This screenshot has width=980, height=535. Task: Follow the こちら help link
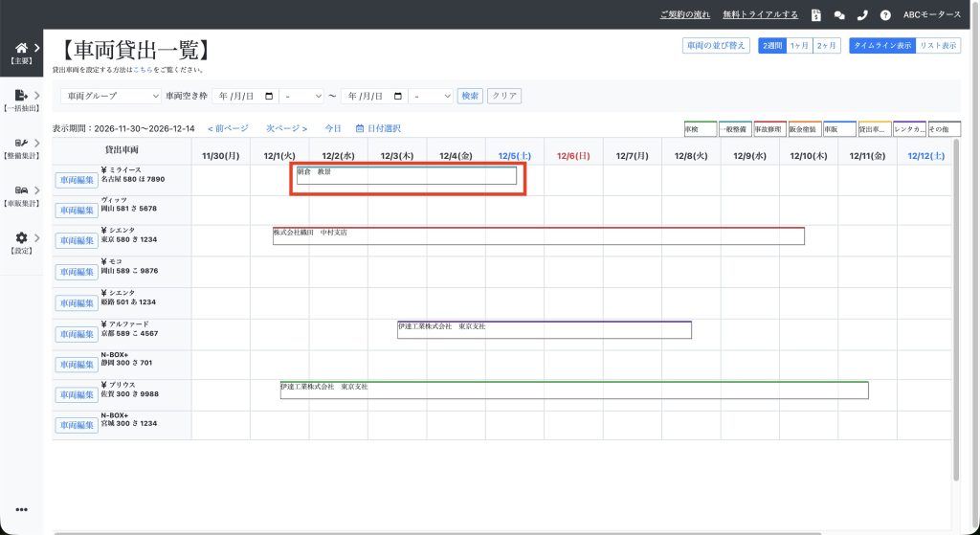143,70
